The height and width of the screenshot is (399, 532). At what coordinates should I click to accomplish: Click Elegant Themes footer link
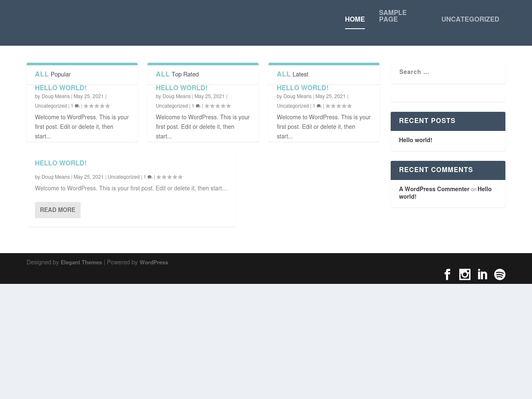tap(81, 262)
